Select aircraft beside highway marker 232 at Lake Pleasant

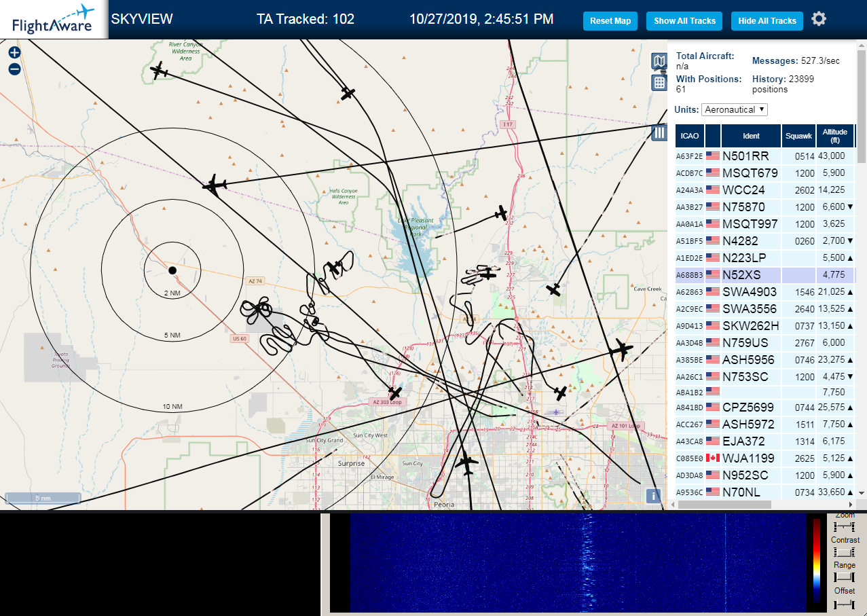(502, 213)
